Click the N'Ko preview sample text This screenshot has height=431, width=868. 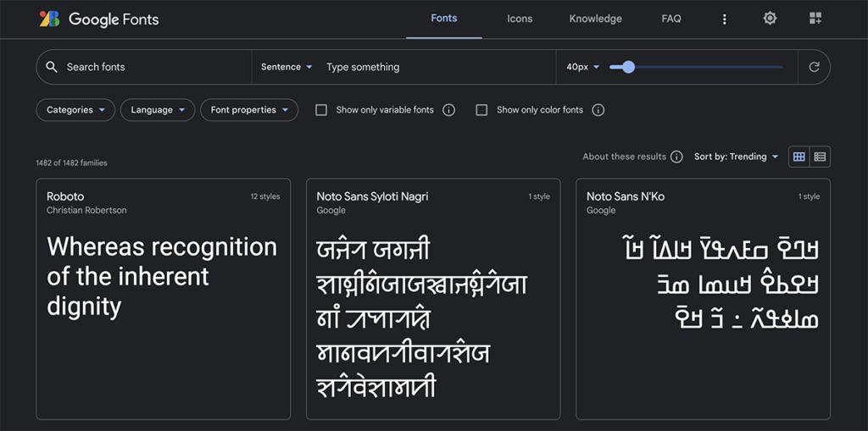721,284
